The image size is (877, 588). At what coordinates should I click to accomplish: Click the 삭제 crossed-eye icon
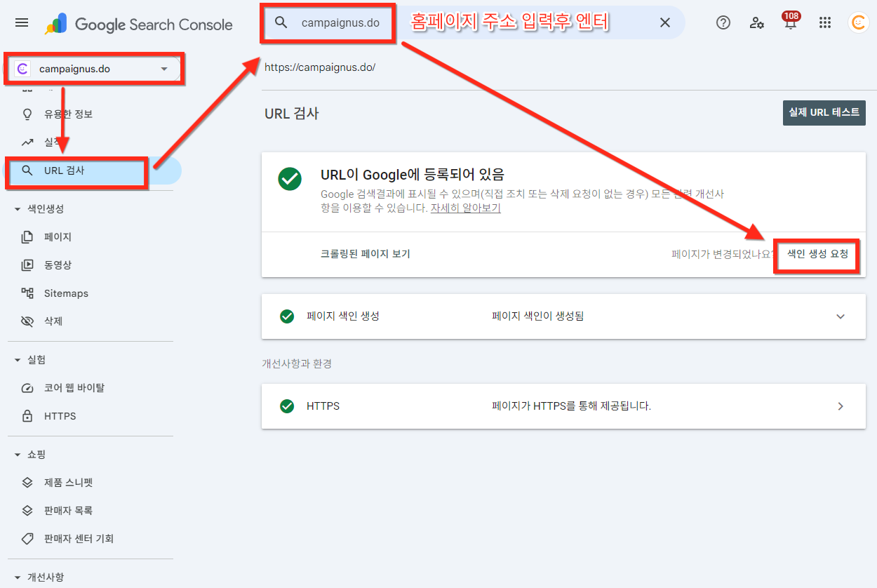tap(27, 321)
